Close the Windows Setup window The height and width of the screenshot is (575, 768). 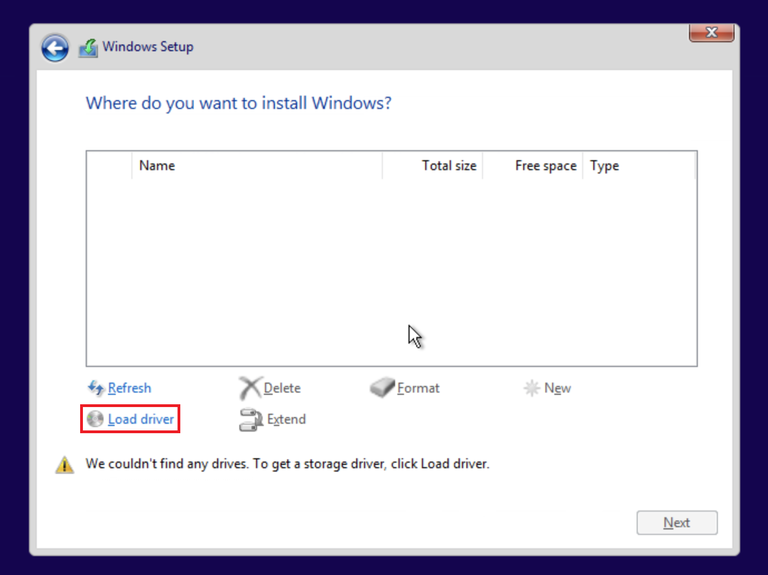711,32
